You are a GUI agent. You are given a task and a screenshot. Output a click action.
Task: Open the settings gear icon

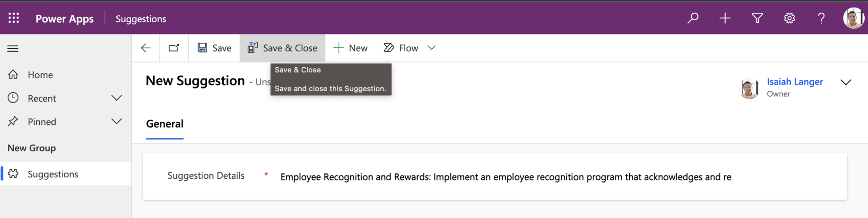pos(789,18)
